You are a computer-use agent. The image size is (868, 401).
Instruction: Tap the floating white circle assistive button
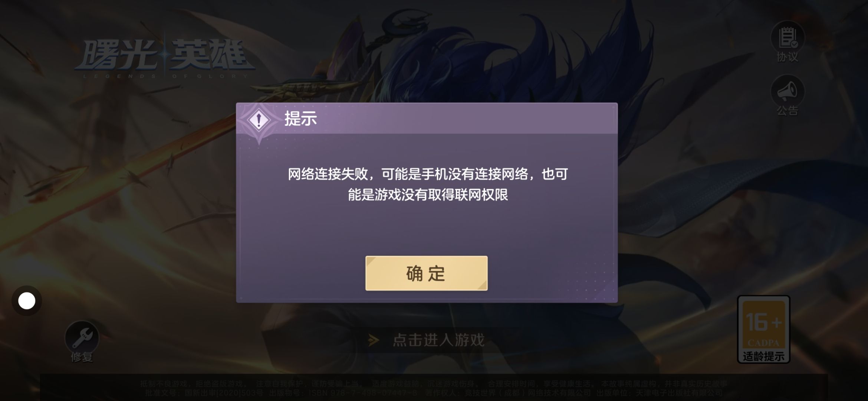click(27, 300)
